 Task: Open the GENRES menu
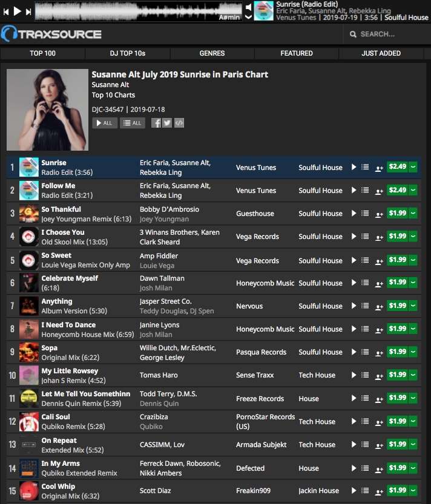[212, 53]
